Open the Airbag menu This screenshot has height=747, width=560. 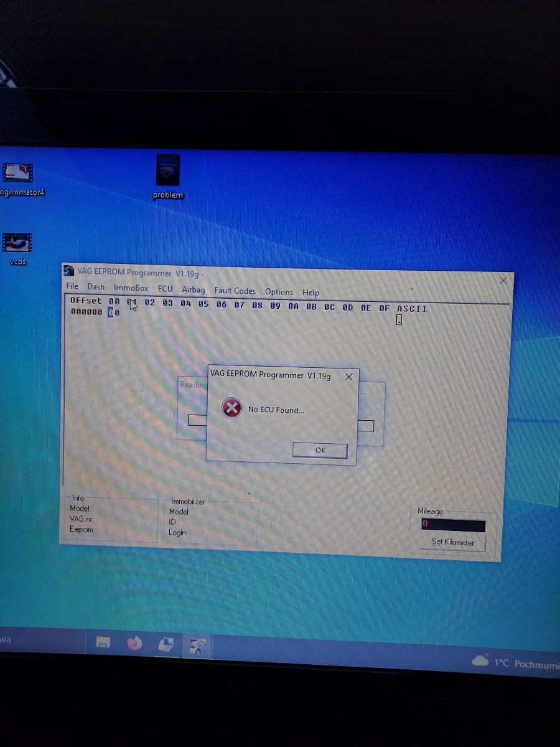point(194,289)
